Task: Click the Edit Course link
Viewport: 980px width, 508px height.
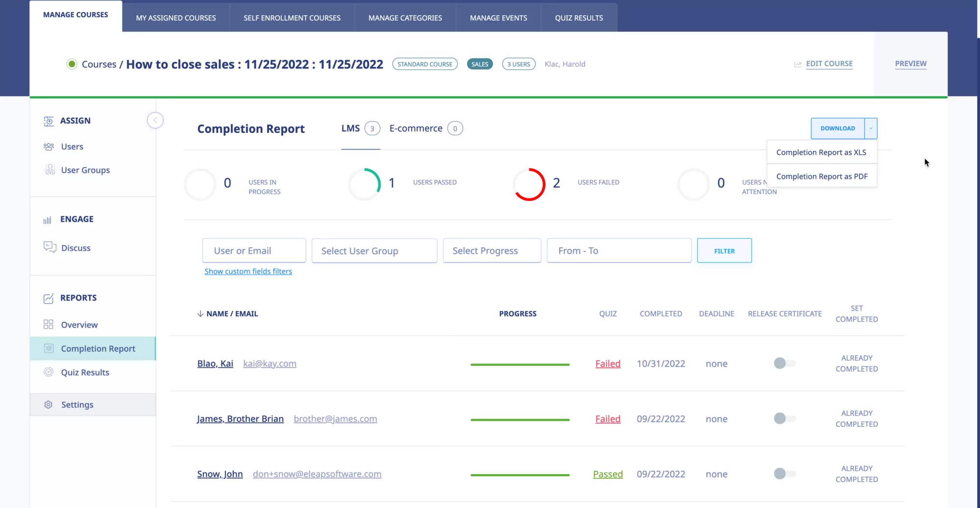Action: (829, 64)
